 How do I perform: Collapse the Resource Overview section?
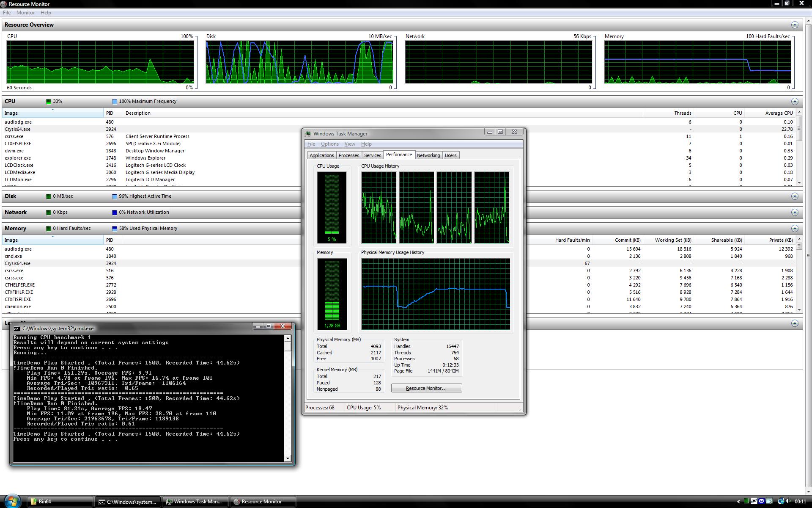pos(795,25)
